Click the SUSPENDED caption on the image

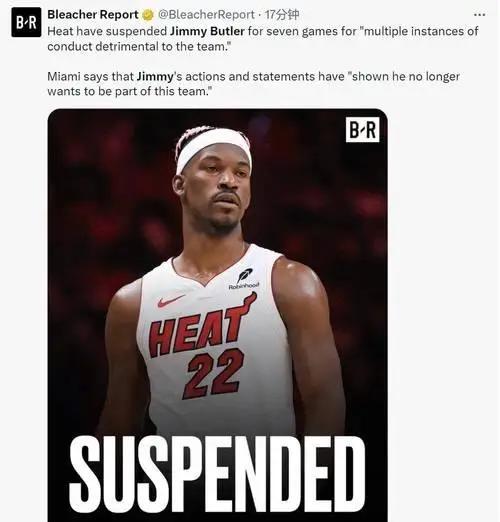pos(217,474)
